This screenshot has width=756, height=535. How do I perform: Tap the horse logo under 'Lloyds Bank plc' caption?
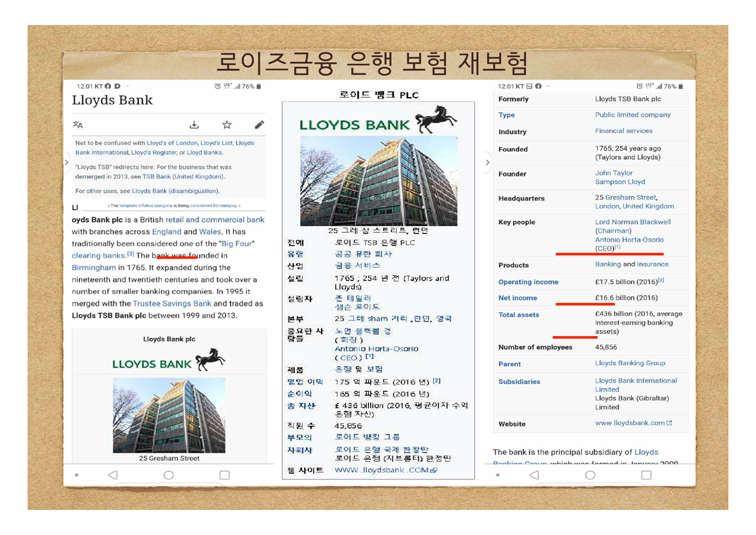click(x=210, y=360)
